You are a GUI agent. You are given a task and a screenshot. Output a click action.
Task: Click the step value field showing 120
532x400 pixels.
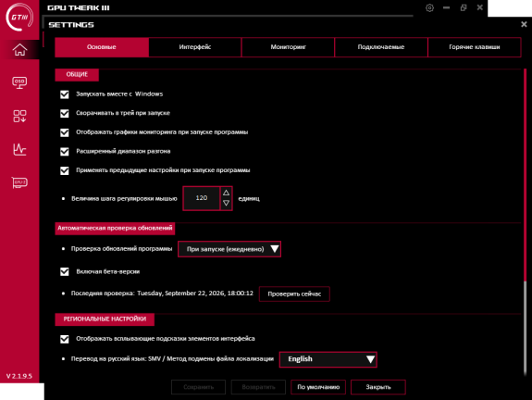coord(202,198)
